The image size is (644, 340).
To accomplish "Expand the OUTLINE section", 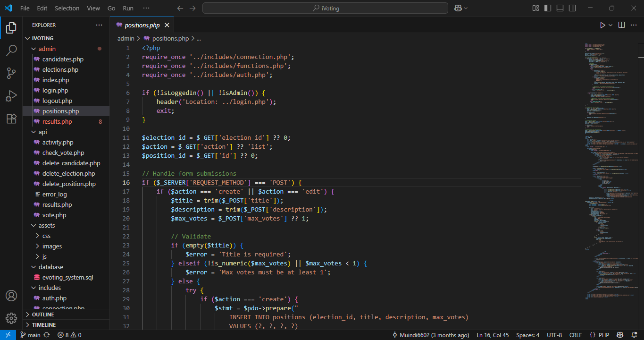I will point(43,314).
